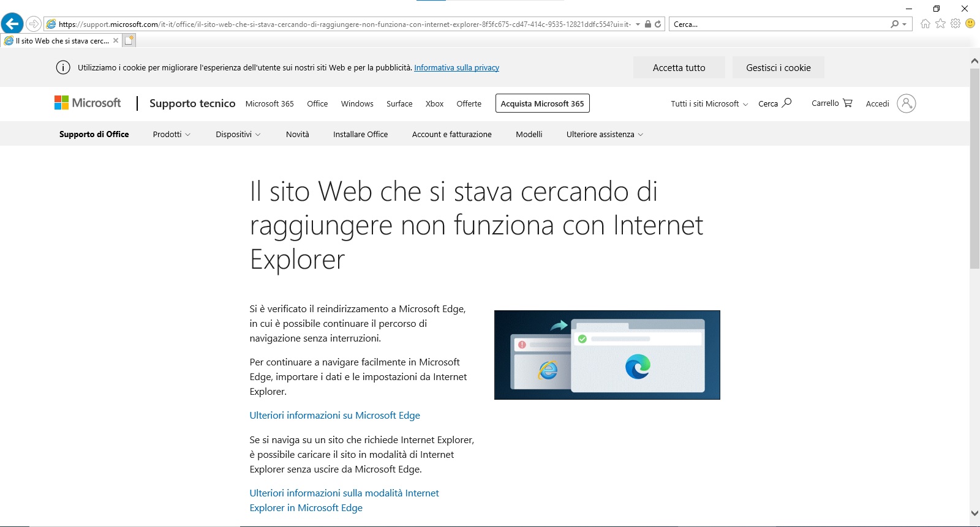
Task: Click the browser Forward arrow button
Action: click(34, 24)
